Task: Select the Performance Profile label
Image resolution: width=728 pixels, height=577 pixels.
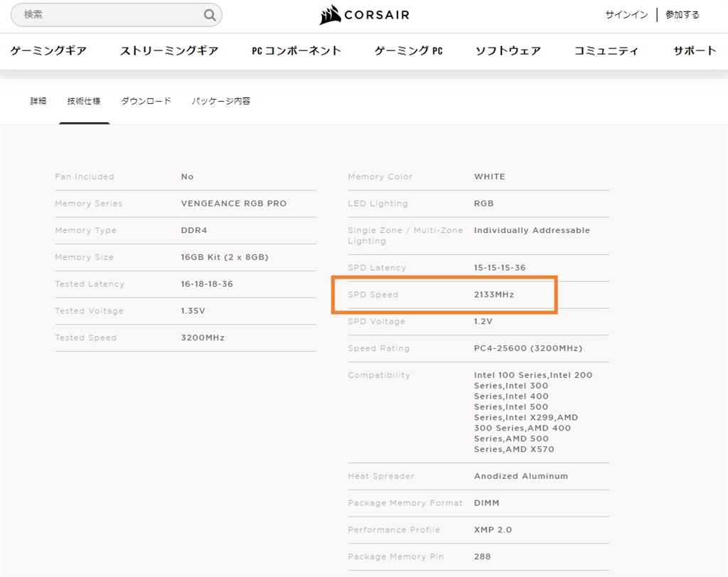Action: click(x=394, y=530)
